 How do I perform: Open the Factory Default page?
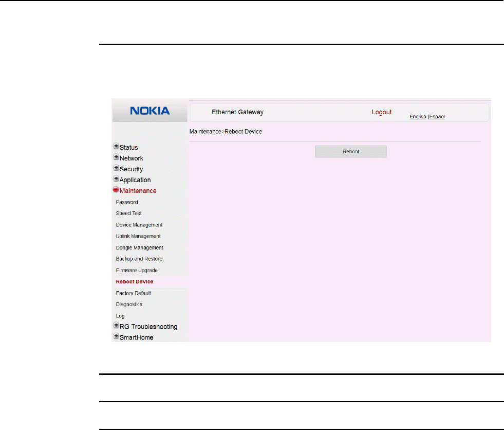coord(134,293)
